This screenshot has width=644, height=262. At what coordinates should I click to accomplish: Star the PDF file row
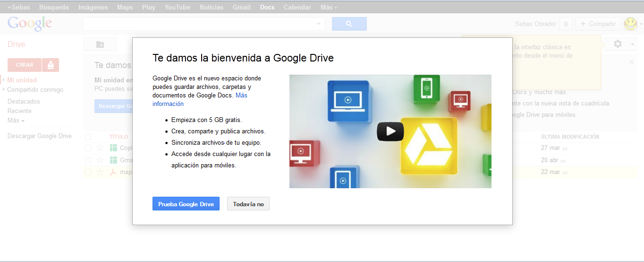[100, 172]
